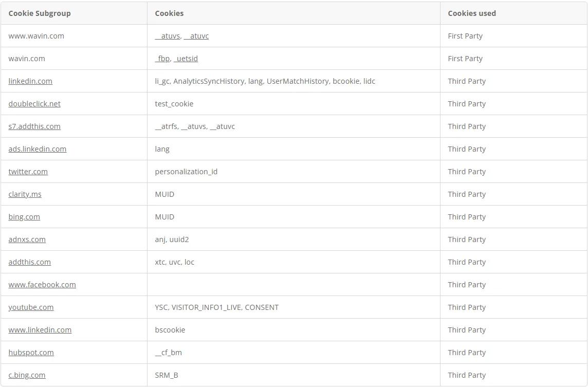
Task: Open the bing.com subgroup link
Action: tap(24, 217)
